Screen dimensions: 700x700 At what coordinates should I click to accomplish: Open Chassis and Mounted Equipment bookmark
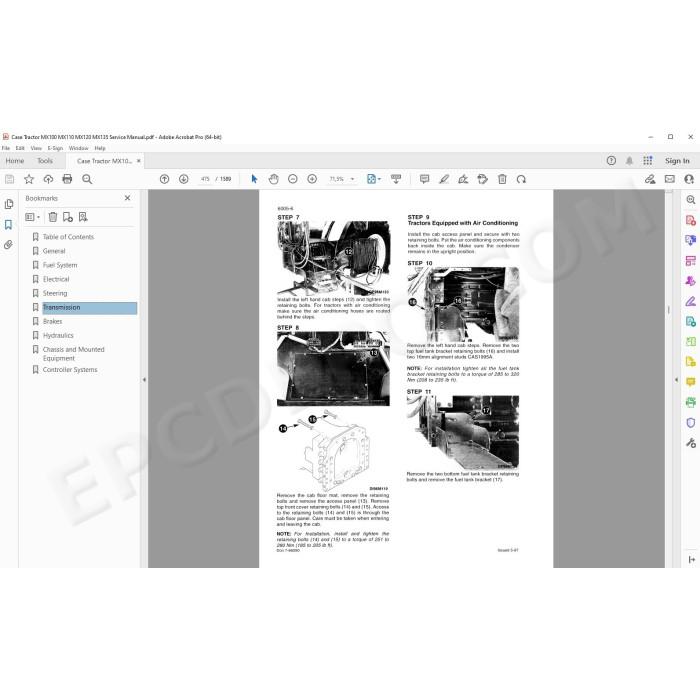[x=73, y=354]
